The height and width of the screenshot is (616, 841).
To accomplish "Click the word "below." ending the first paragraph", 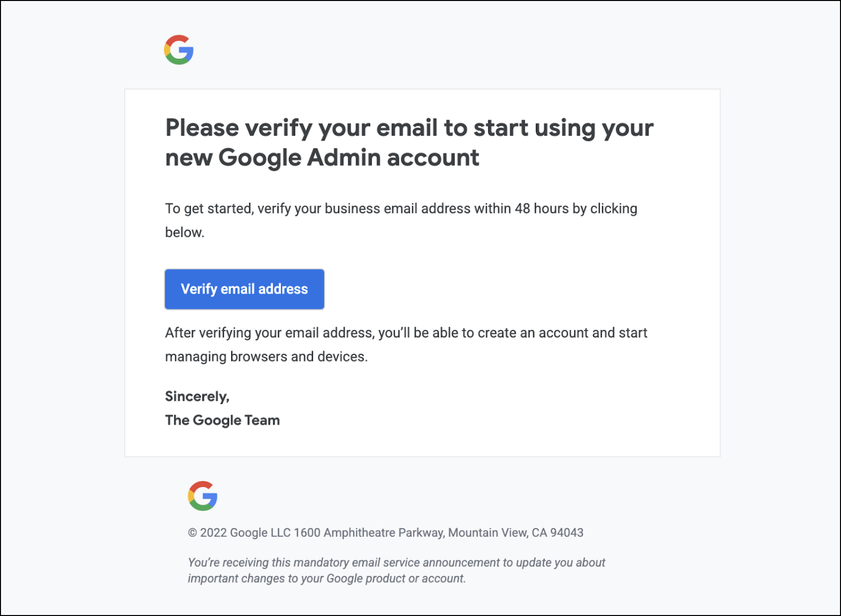I will [184, 232].
